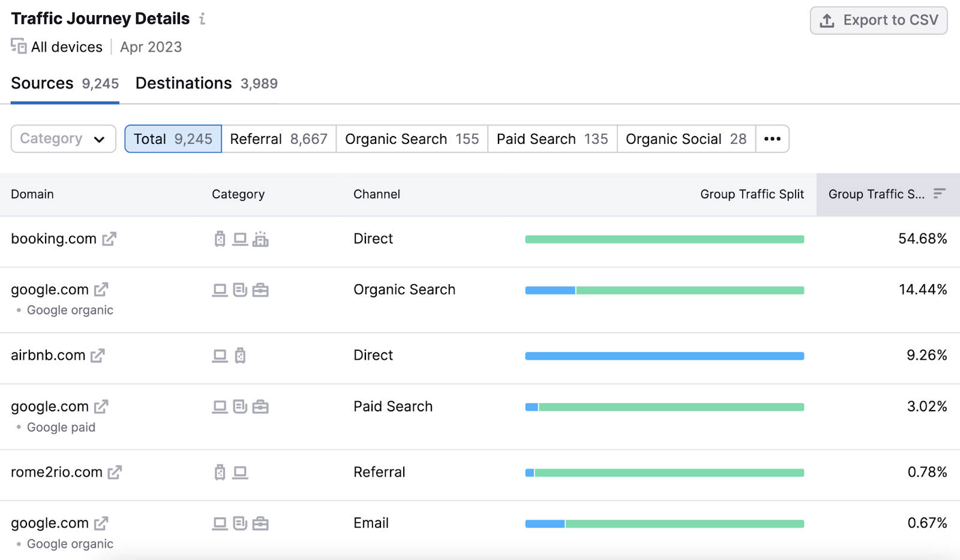This screenshot has height=560, width=960.
Task: Click briefcase category icon in google.com Paid Search row
Action: pyautogui.click(x=260, y=407)
